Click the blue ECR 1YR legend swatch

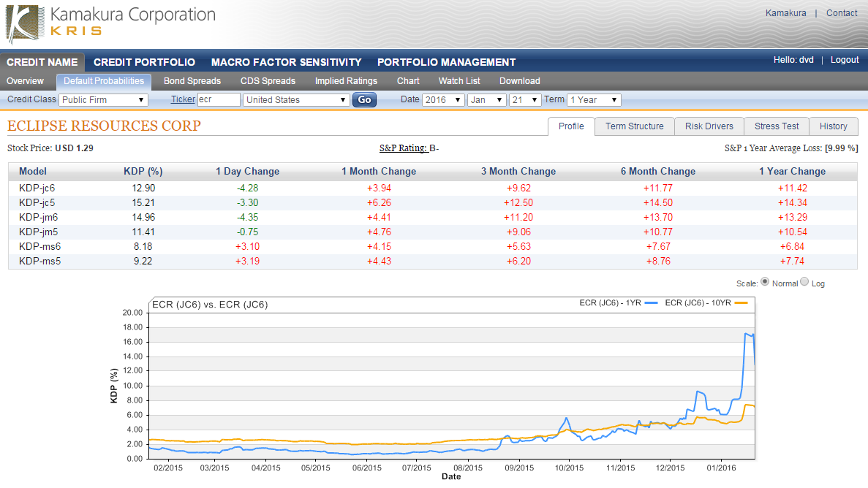tap(651, 302)
